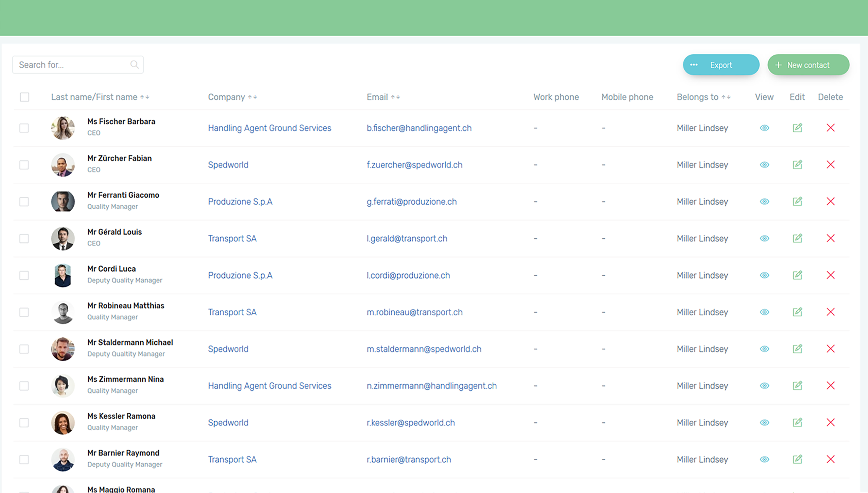Click the magnifier icon in search box
This screenshot has width=868, height=493.
pos(134,65)
